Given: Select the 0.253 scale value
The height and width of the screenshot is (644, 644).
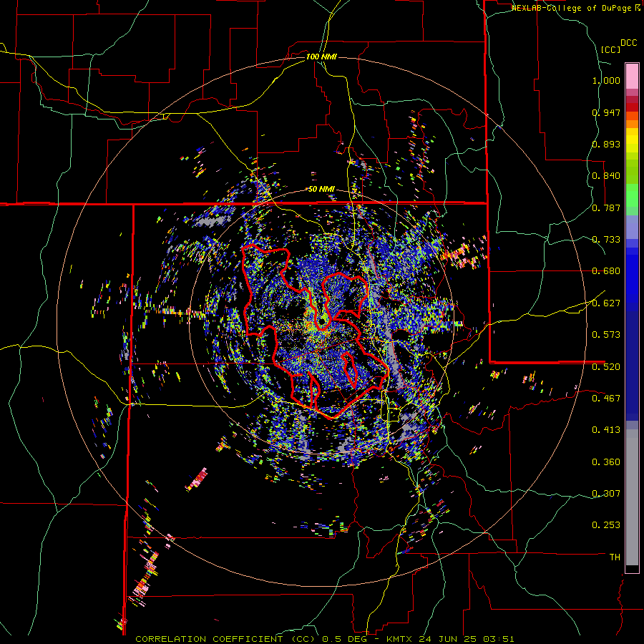Looking at the screenshot, I should (606, 525).
